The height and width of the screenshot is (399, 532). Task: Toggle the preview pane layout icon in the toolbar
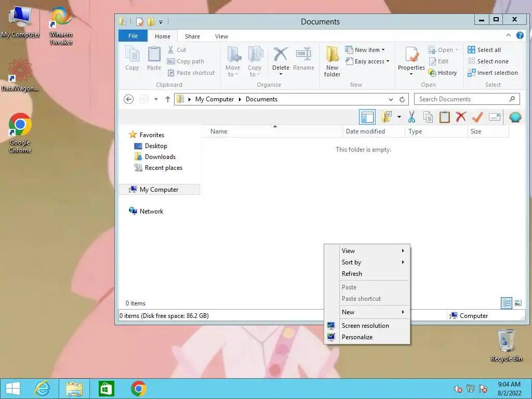[367, 117]
